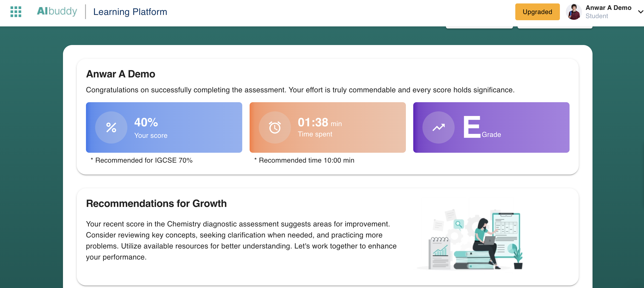Click the congratulations message text

(x=300, y=90)
